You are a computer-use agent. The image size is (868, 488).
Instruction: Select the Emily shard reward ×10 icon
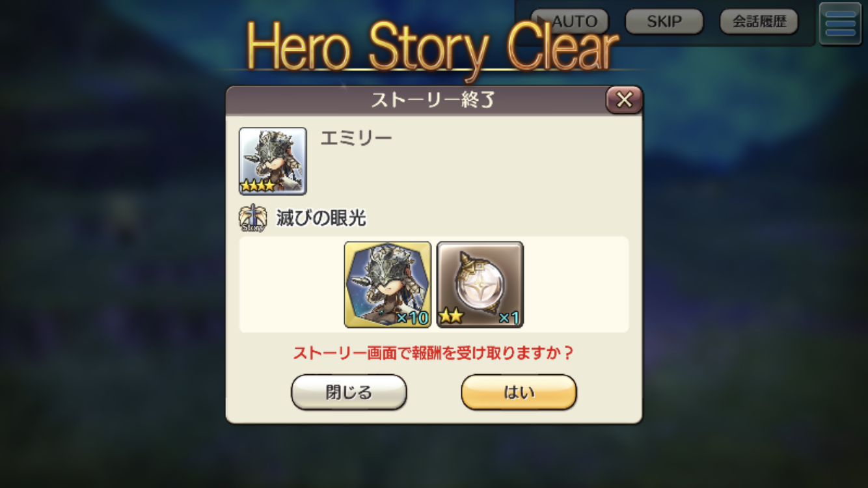tap(388, 284)
